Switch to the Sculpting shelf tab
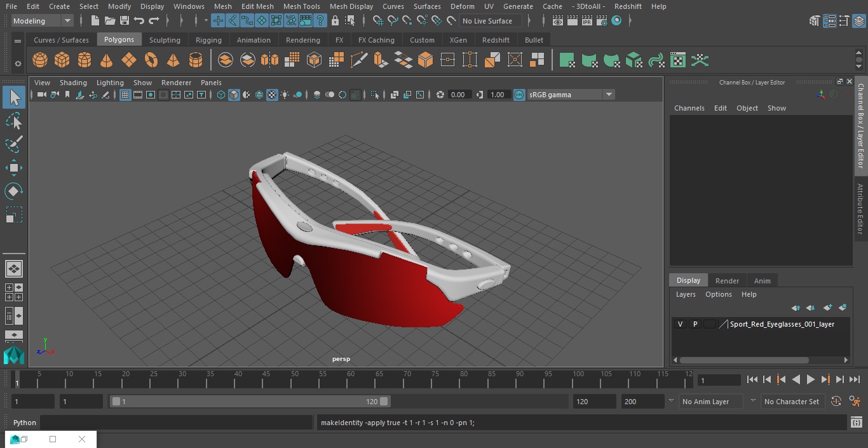 pyautogui.click(x=165, y=39)
